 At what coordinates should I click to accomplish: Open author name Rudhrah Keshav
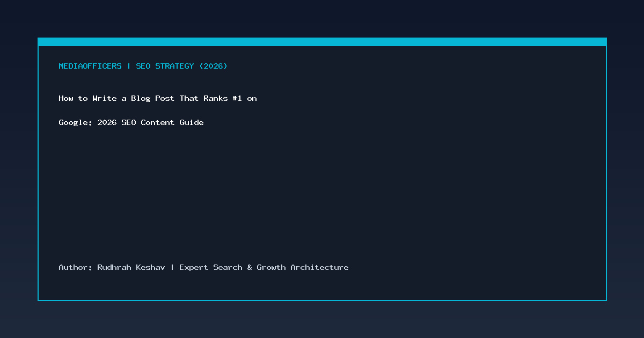pyautogui.click(x=131, y=267)
